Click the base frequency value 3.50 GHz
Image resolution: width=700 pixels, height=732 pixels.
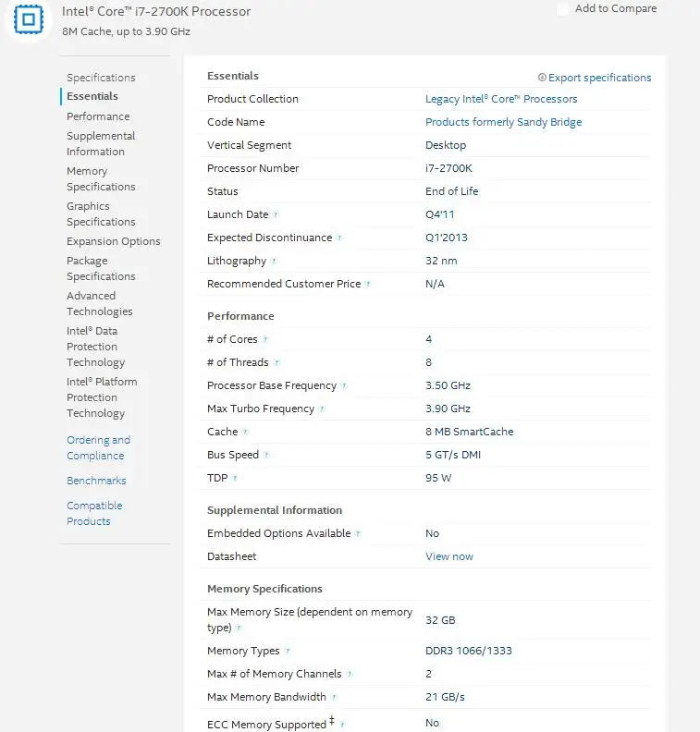click(x=448, y=385)
